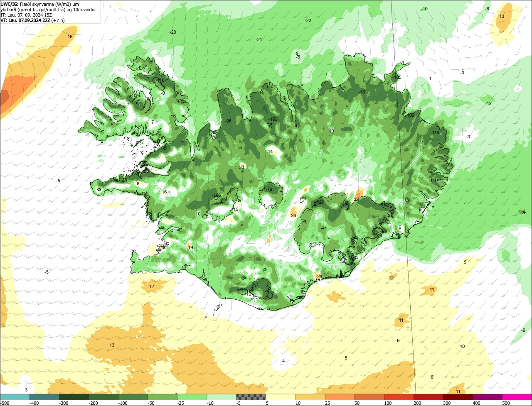Image resolution: width=532 pixels, height=406 pixels.
Task: Click the teal -500 to -400 legend swatch
Action: click(15, 397)
